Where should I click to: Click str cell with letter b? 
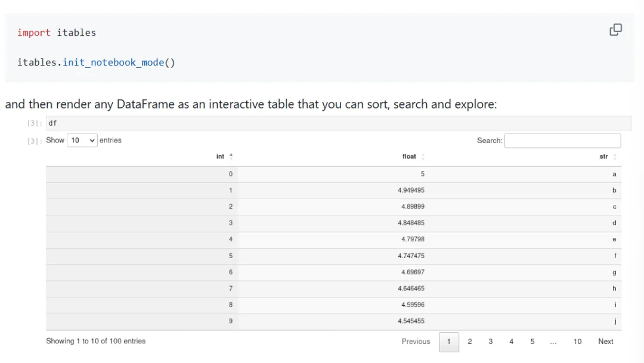pyautogui.click(x=614, y=190)
